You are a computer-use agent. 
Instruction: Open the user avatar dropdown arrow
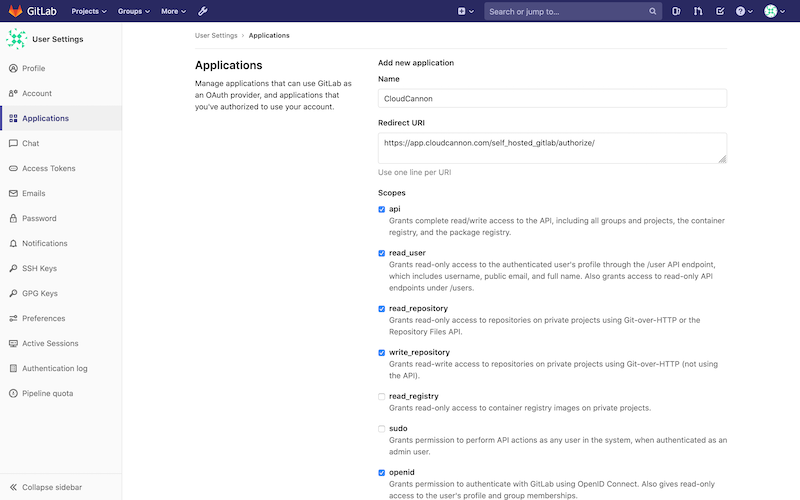[782, 12]
